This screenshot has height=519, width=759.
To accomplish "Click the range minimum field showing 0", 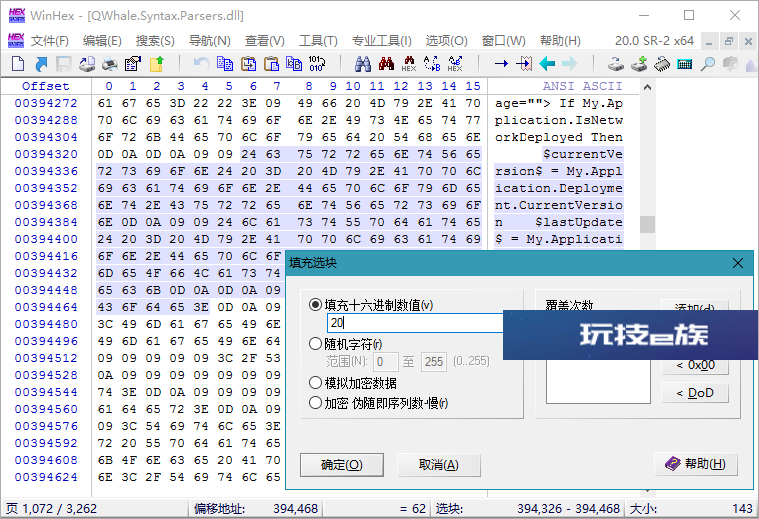I will (385, 362).
